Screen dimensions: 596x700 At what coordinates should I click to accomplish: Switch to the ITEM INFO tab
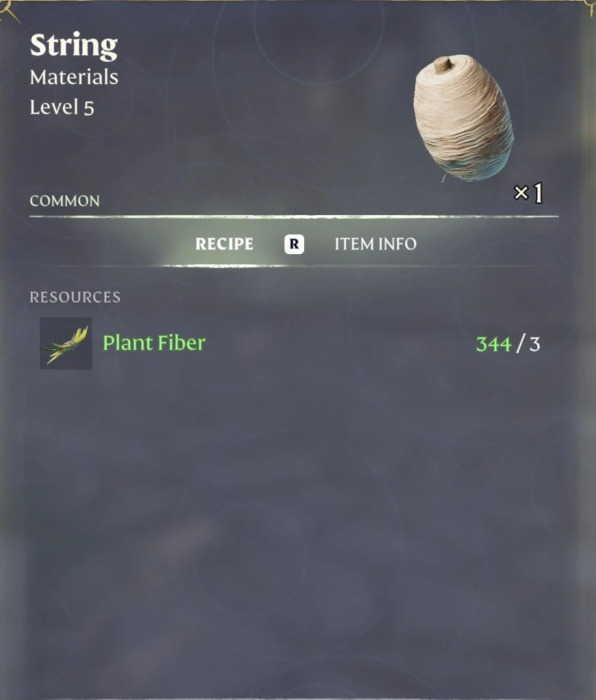click(375, 244)
